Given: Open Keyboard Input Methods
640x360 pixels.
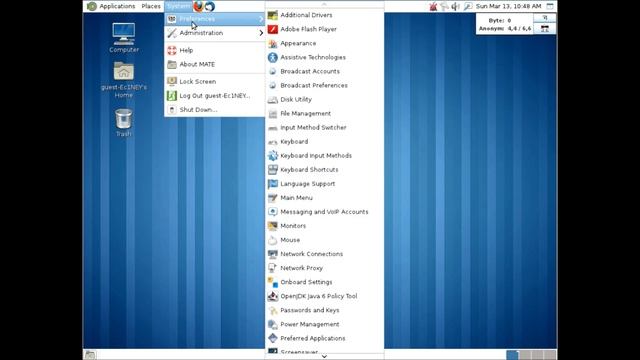Looking at the screenshot, I should 324,156.
